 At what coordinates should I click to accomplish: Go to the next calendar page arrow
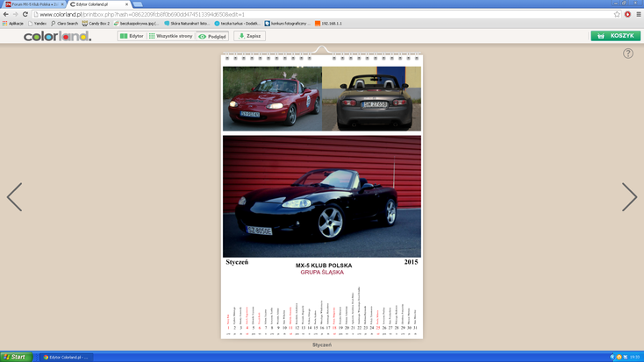pyautogui.click(x=629, y=197)
